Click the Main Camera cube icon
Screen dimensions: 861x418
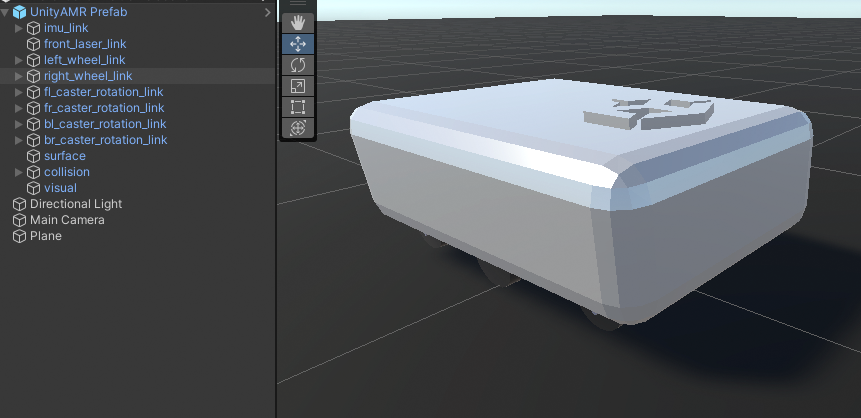click(x=19, y=220)
